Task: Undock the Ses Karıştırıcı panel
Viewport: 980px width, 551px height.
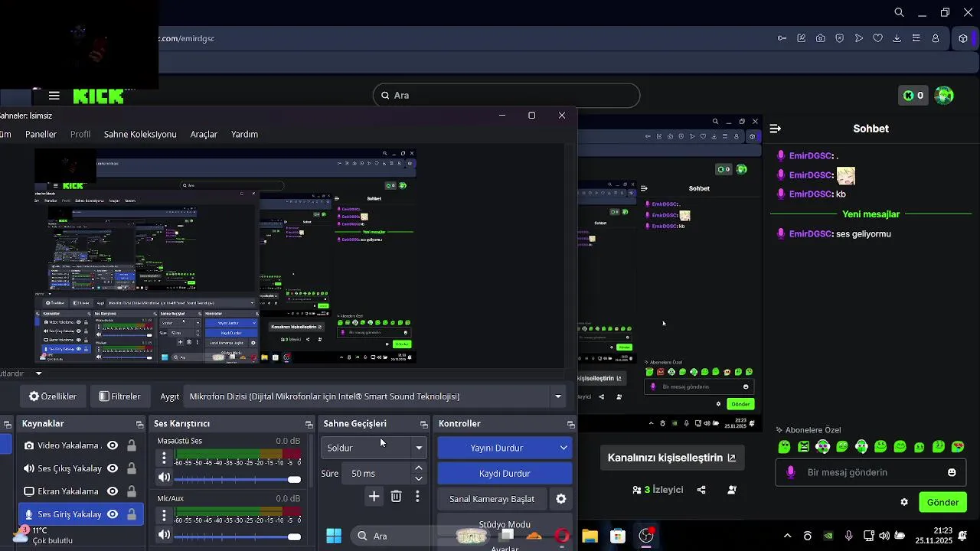Action: coord(309,424)
